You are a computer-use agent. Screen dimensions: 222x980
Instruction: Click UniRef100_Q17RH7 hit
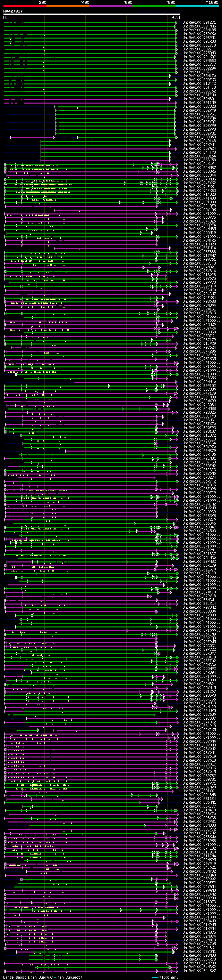pyautogui.click(x=199, y=256)
